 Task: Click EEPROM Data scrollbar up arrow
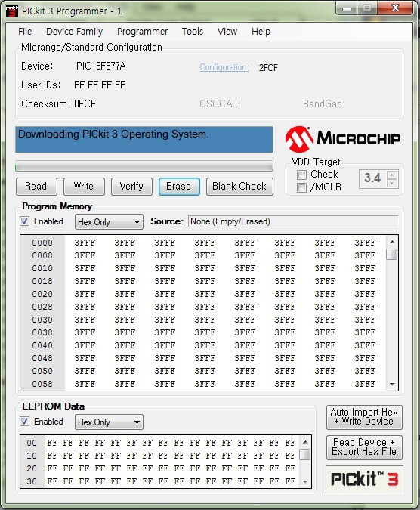pos(305,442)
